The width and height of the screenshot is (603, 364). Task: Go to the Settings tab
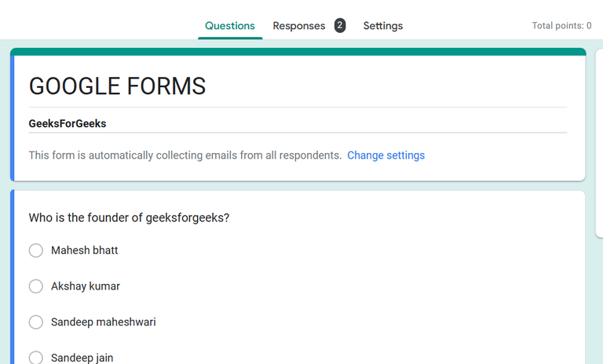pos(382,26)
